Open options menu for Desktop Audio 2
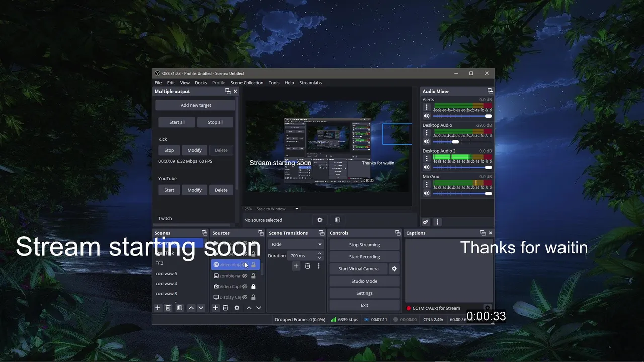644x362 pixels. (x=427, y=158)
